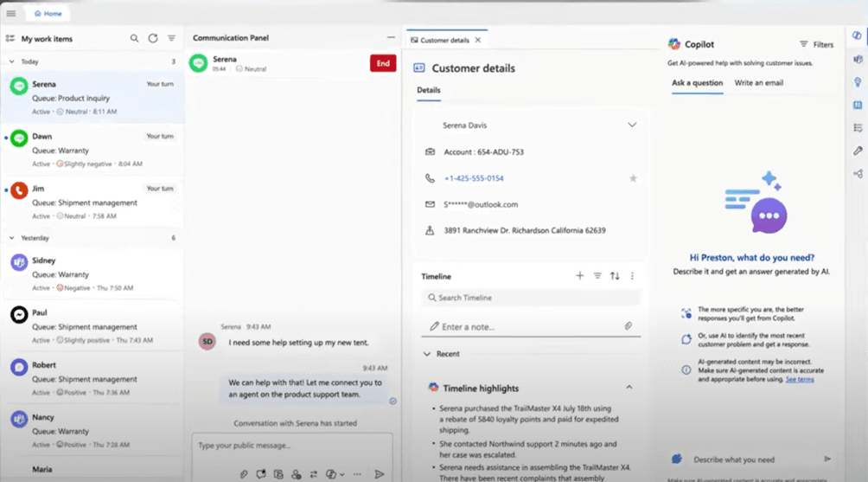Minimize the Communication Panel
Viewport: 868px width, 482px height.
(391, 37)
